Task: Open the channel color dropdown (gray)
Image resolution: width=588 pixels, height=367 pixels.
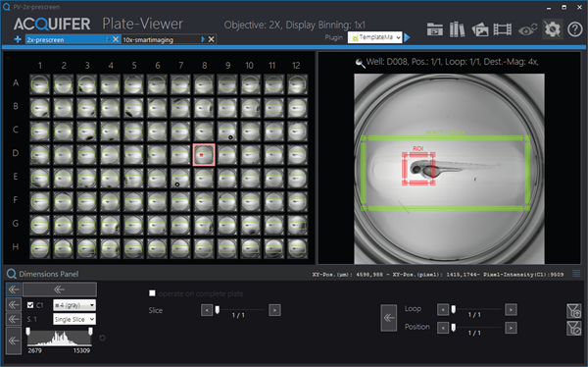Action: tap(74, 305)
